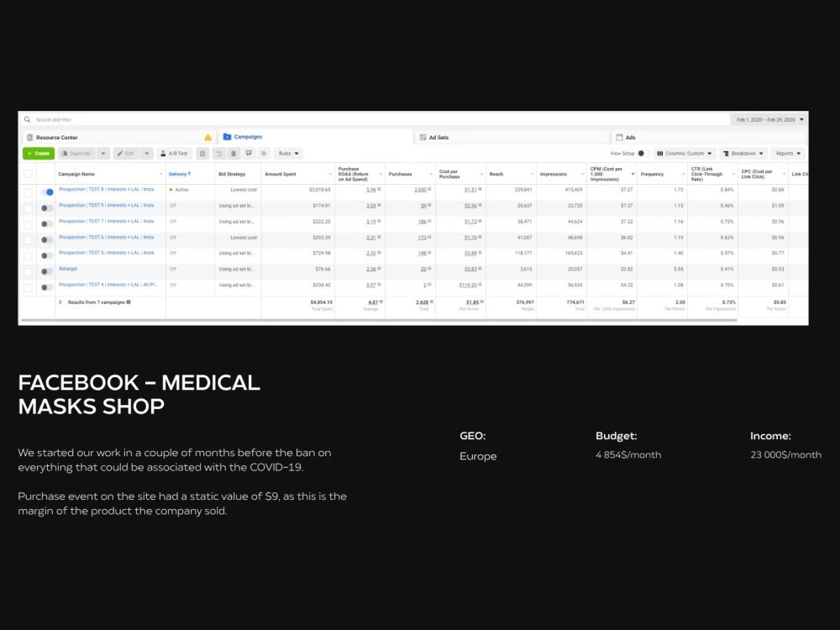Click the green Create button
The height and width of the screenshot is (630, 840).
click(x=39, y=154)
